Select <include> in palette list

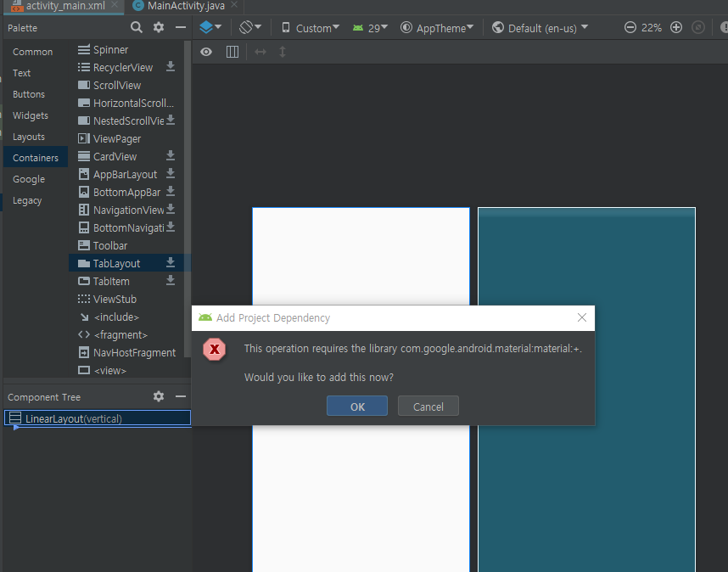click(126, 317)
